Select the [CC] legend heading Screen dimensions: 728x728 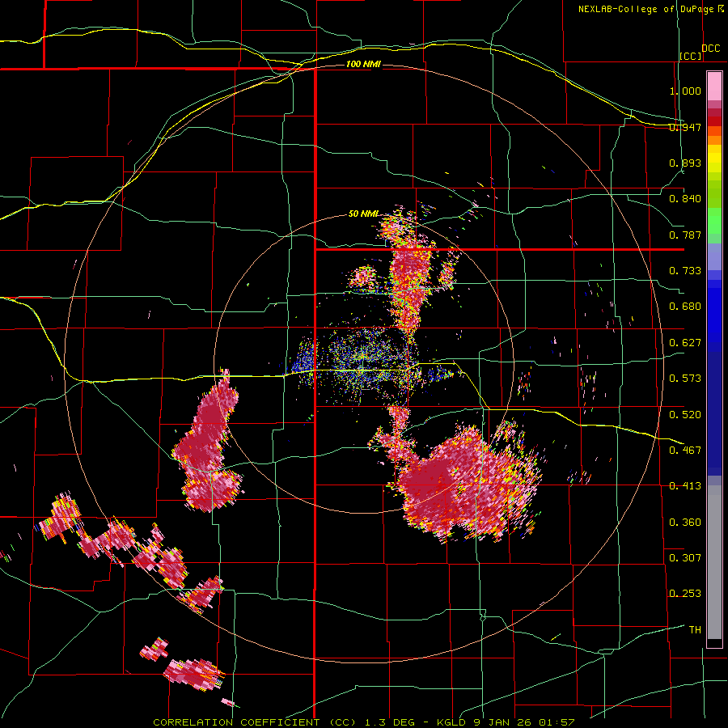691,56
